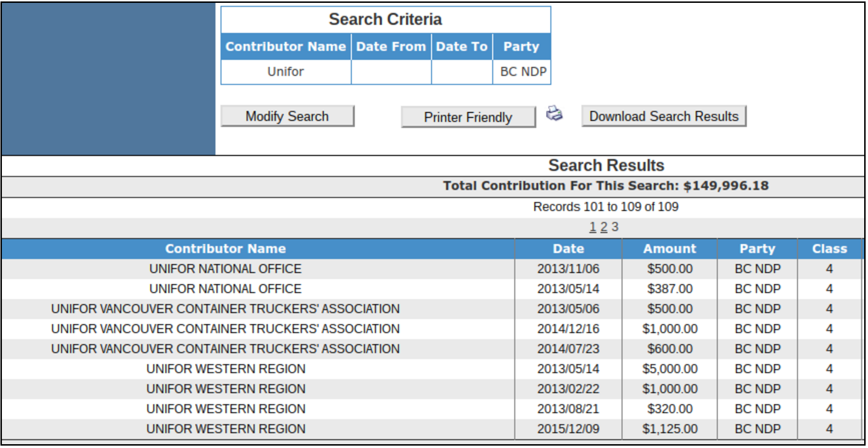This screenshot has width=868, height=448.
Task: Click the printer icon
Action: coord(554,114)
